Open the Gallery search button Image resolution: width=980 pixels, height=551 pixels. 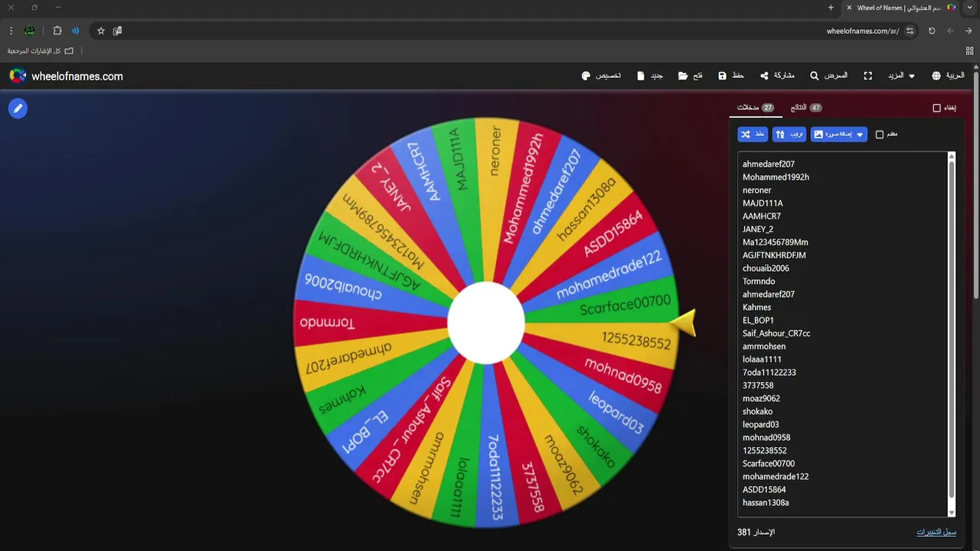(829, 76)
